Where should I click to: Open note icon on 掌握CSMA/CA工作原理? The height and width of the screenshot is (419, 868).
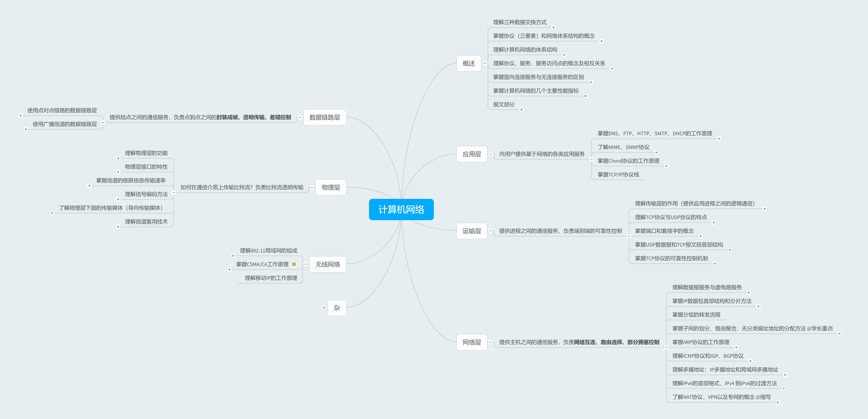click(x=294, y=264)
